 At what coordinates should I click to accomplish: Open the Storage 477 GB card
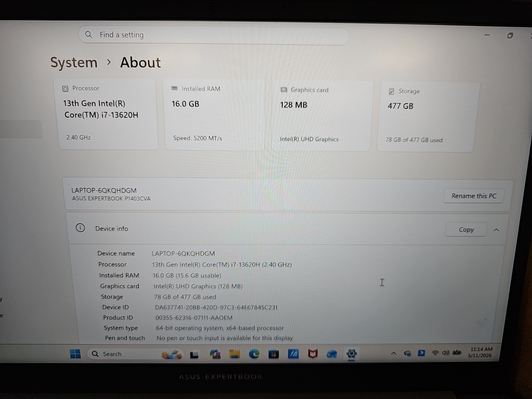(428, 117)
